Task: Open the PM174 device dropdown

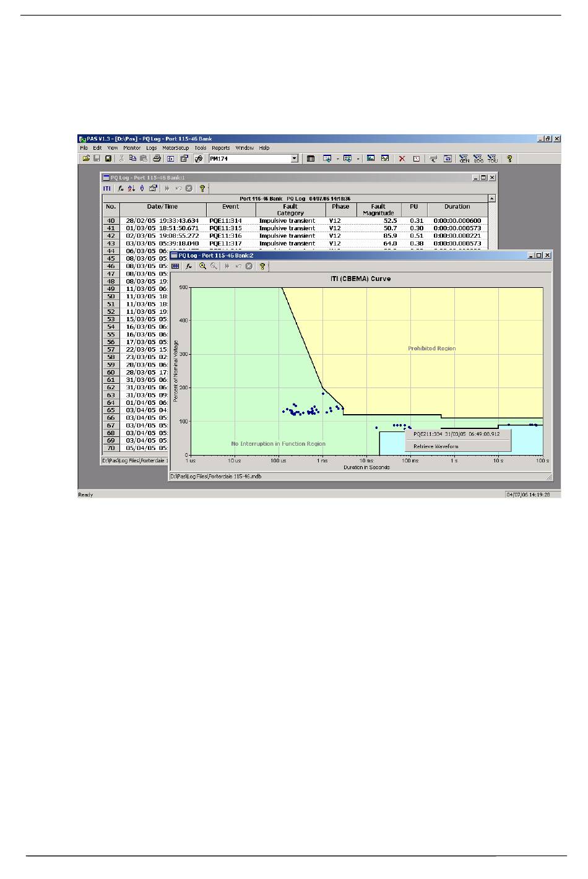Action: click(295, 158)
